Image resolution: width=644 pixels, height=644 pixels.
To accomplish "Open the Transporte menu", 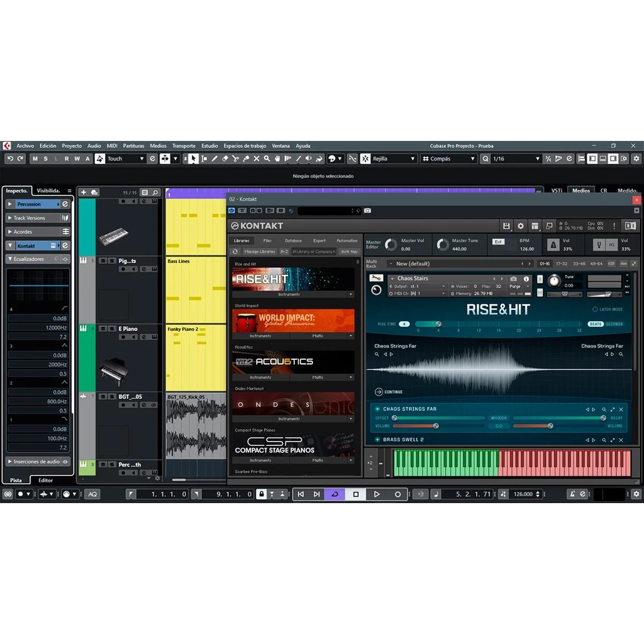I will [184, 146].
